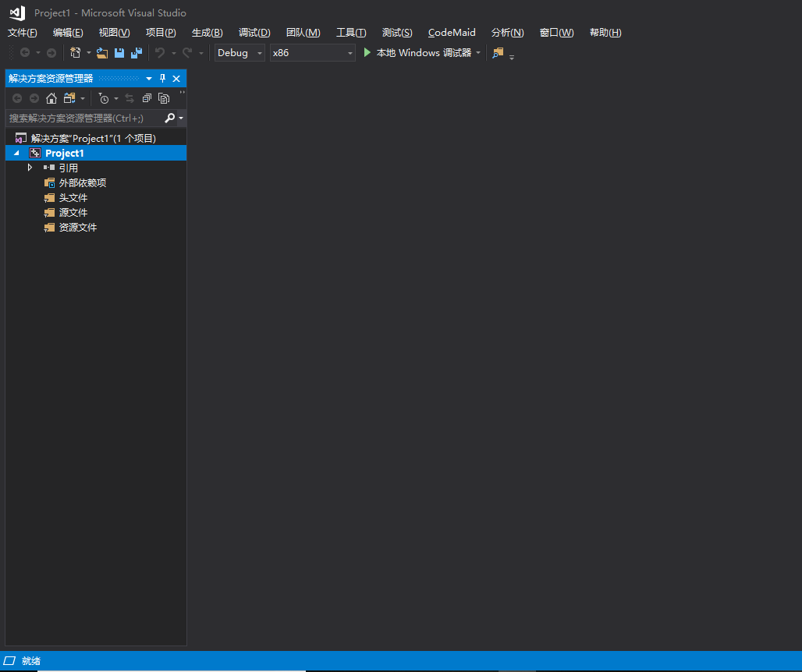Open the 测试(S) menu
Viewport: 802px width, 672px height.
[397, 33]
